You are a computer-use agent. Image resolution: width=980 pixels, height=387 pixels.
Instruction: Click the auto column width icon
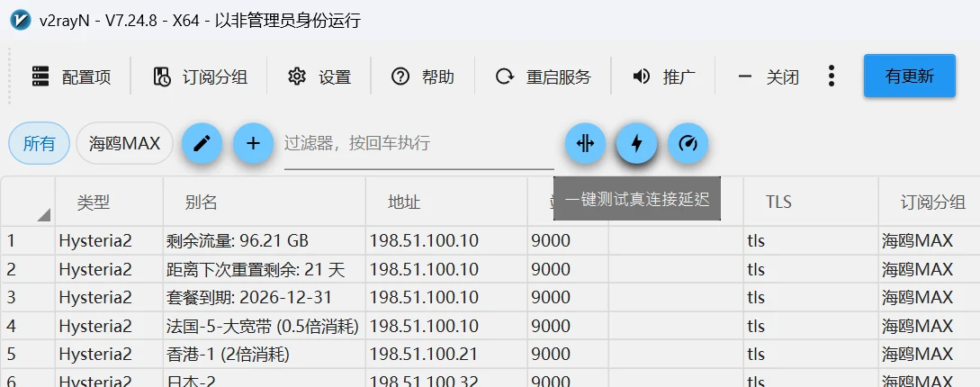[586, 144]
